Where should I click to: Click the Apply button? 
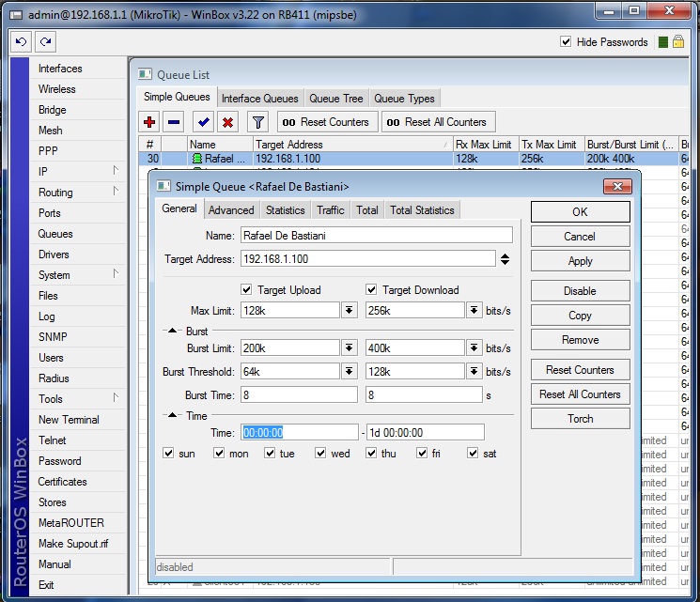pyautogui.click(x=580, y=261)
